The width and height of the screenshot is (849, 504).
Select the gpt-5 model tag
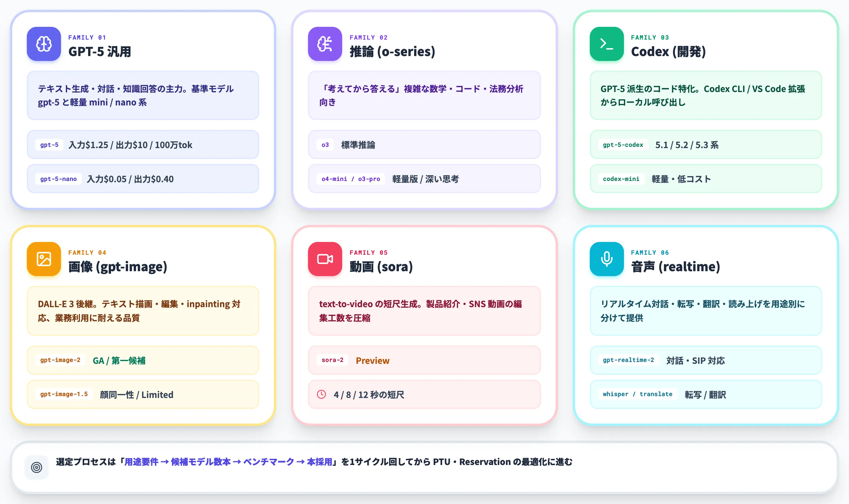[x=49, y=145]
